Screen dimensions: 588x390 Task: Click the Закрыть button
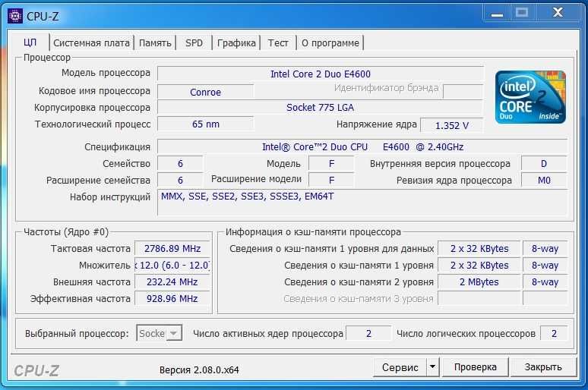coord(543,367)
